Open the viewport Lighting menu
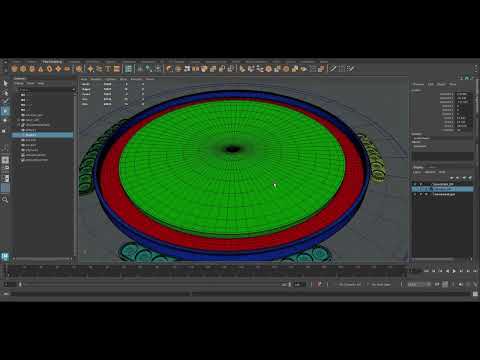This screenshot has height=360, width=480. pyautogui.click(x=111, y=79)
